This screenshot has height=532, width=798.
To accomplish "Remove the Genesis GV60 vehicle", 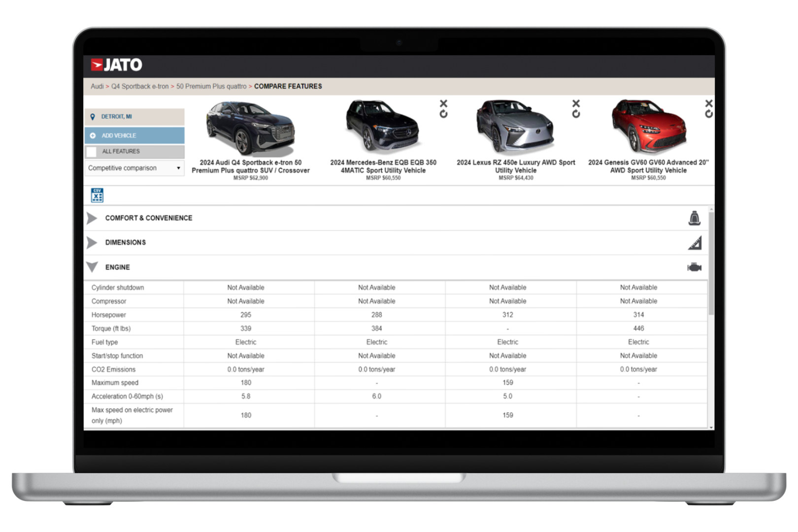I will pos(708,103).
